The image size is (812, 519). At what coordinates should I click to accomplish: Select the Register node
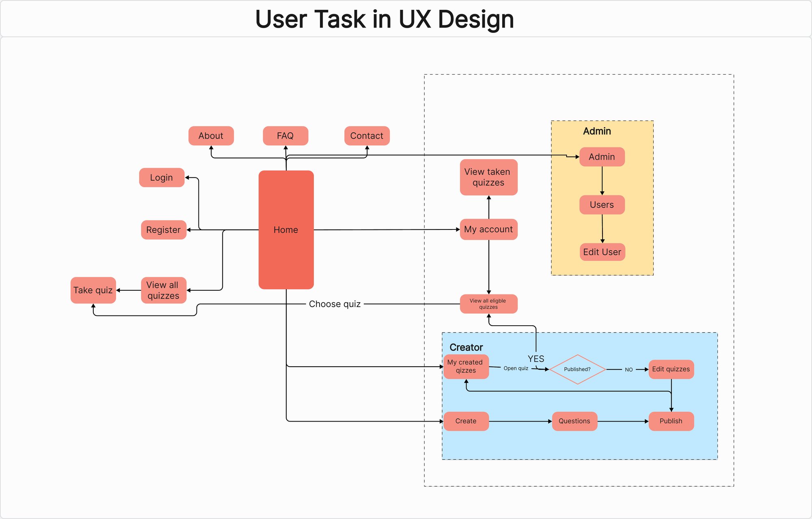(x=163, y=229)
